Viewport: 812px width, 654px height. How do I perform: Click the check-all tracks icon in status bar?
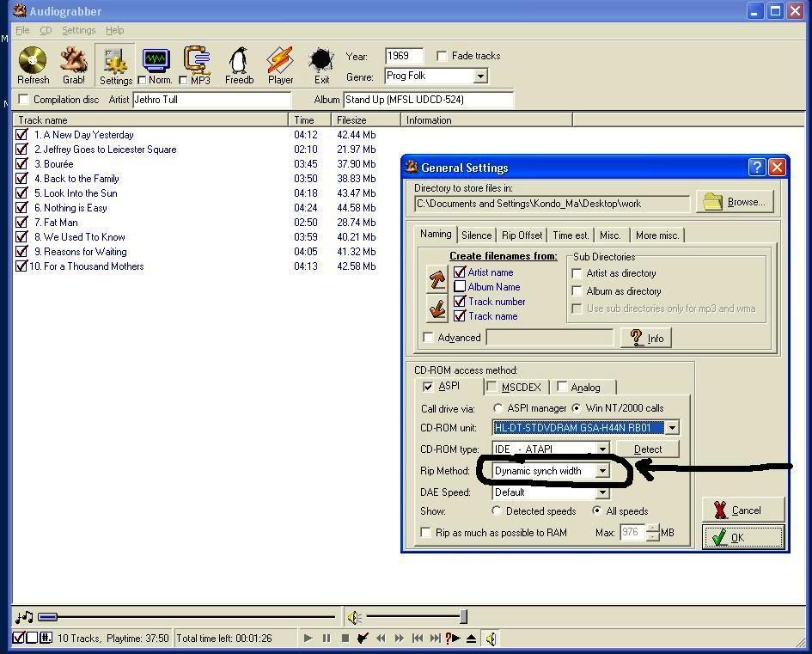(18, 638)
